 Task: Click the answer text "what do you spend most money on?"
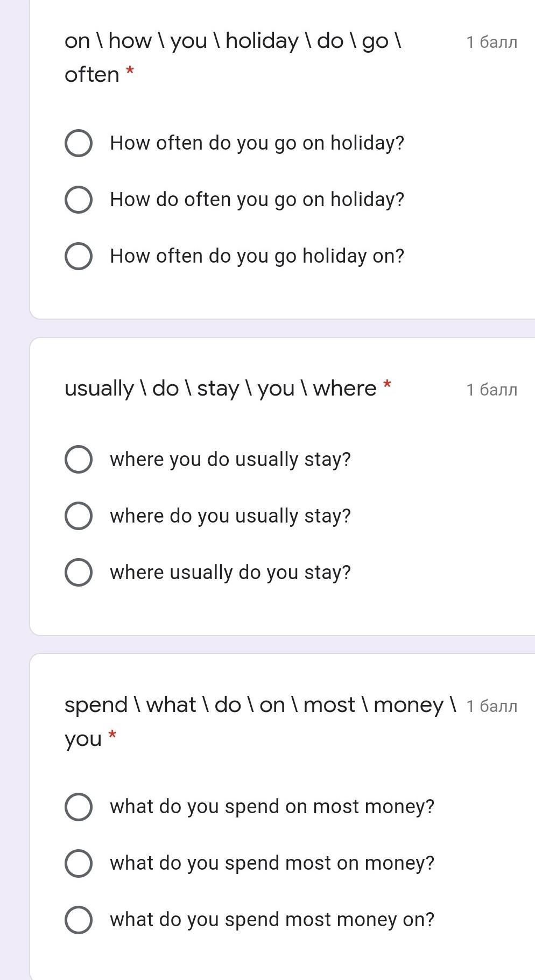click(272, 920)
